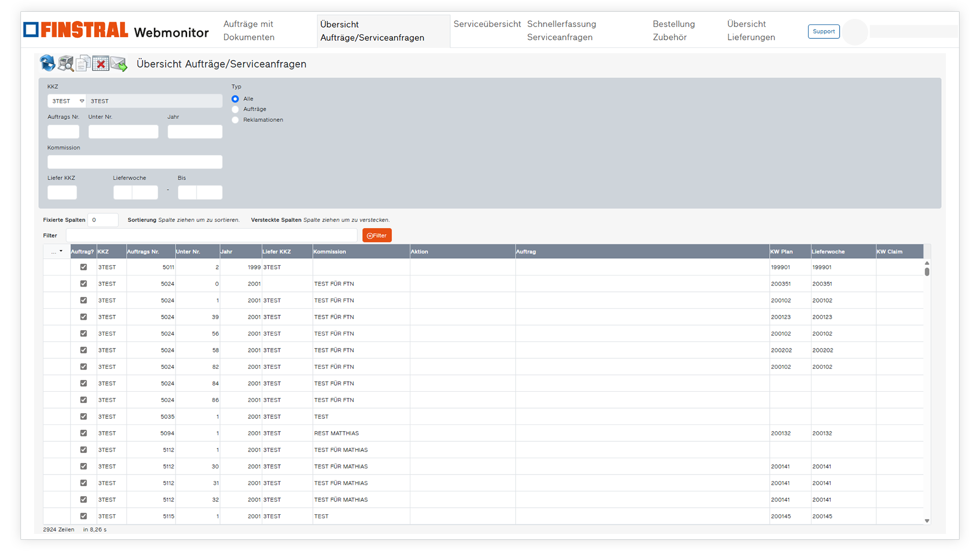Toggle Auftrag checkbox for 5024 Unter Nr. 0
Viewport: 980px width, 551px height.
(84, 284)
